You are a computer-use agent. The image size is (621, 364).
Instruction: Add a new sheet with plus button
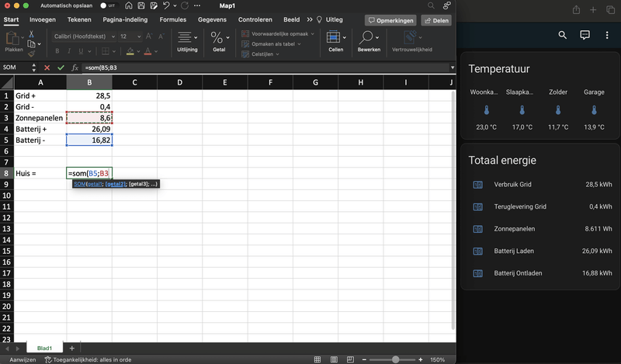pyautogui.click(x=71, y=348)
